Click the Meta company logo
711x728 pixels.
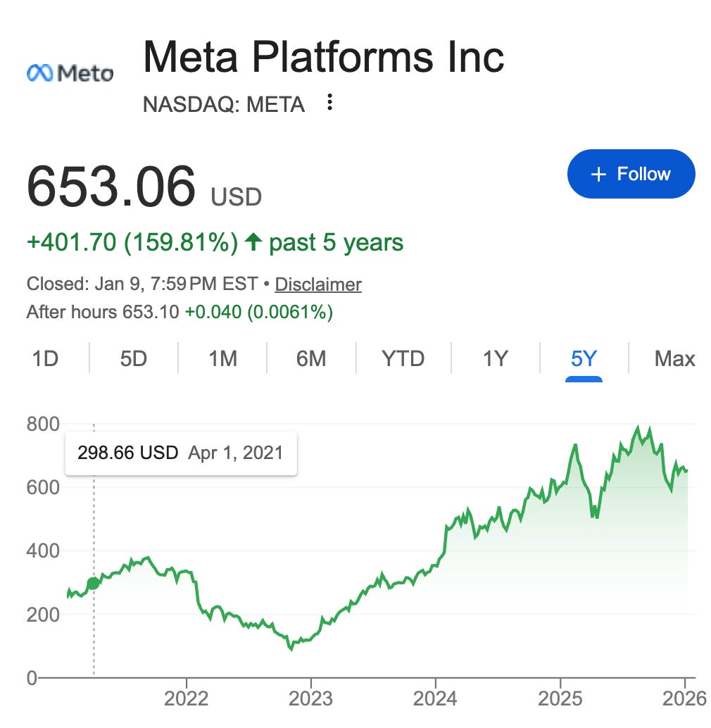coord(70,73)
